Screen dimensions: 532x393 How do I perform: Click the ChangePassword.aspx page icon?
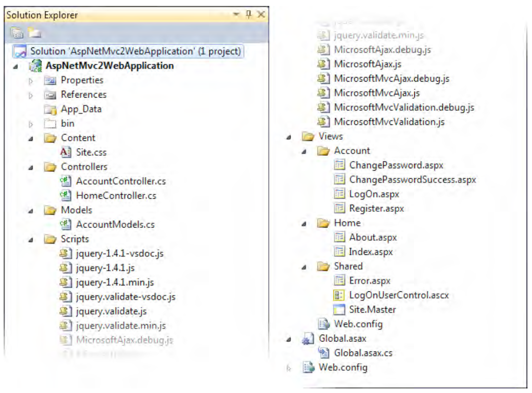(339, 165)
